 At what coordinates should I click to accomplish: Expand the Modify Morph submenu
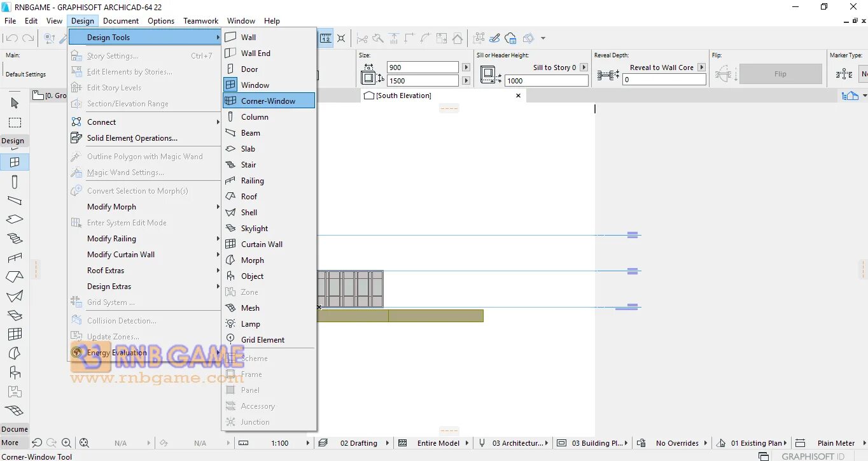[x=144, y=206]
